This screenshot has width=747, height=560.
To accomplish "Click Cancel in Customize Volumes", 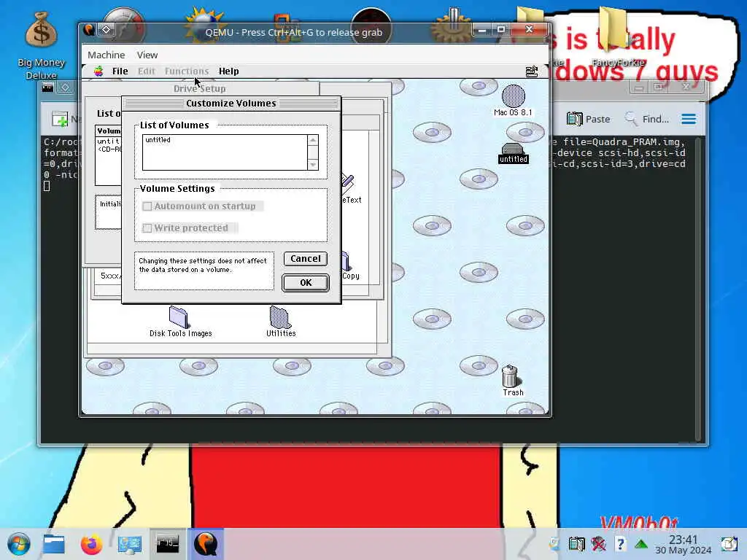I will [x=306, y=259].
